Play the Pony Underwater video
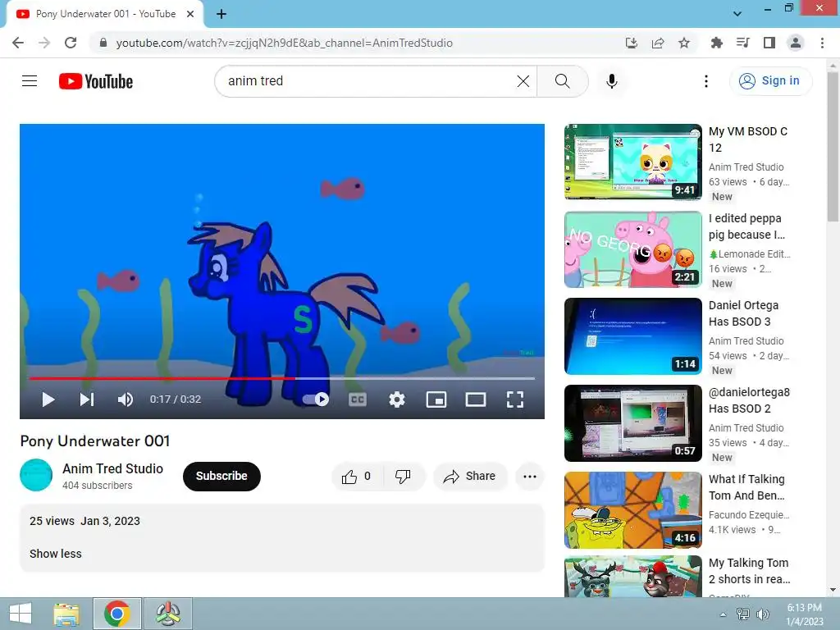 click(48, 399)
